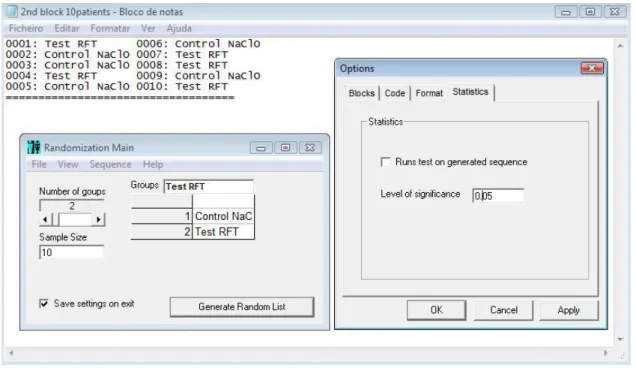Enable Runs test on generated sequence

tap(385, 162)
